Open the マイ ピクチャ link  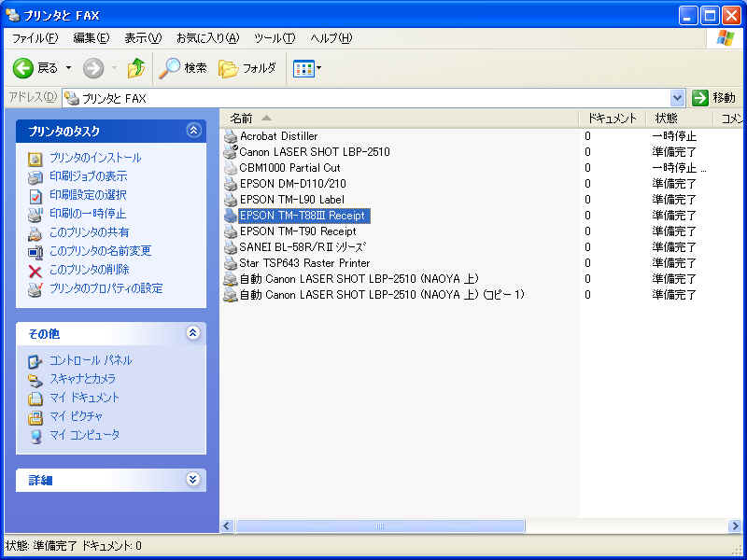pos(77,416)
